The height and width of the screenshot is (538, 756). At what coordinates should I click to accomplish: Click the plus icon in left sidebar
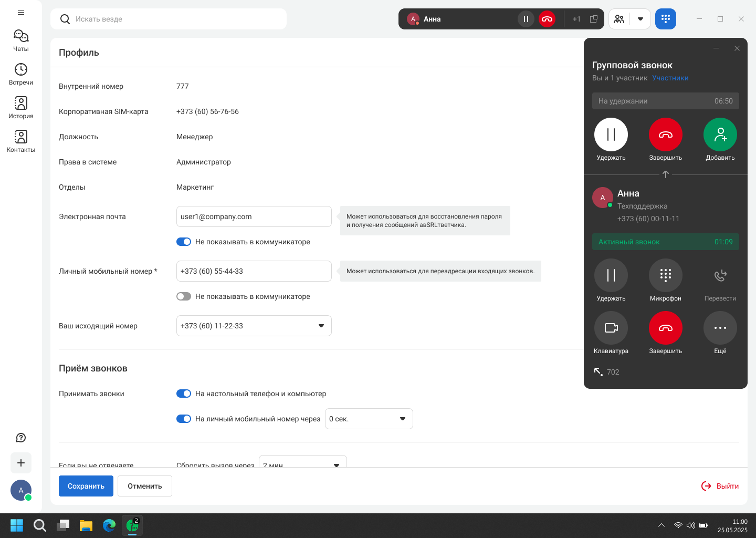pyautogui.click(x=21, y=463)
